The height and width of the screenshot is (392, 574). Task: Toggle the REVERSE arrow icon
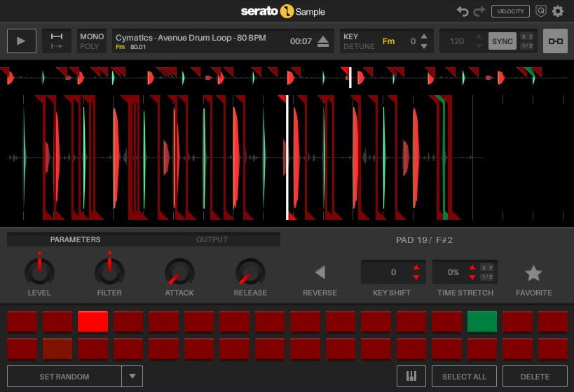coord(320,272)
